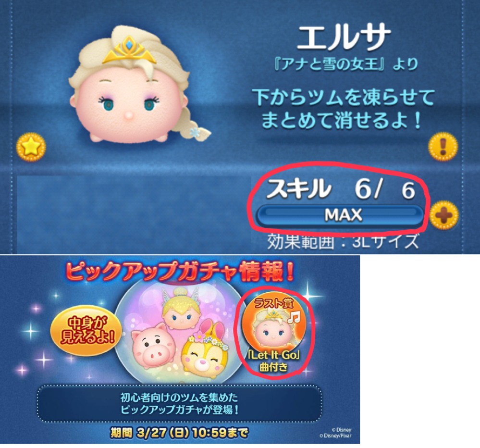The width and height of the screenshot is (480, 448).
Task: Tap the music note on Elsa badge
Action: (x=294, y=317)
